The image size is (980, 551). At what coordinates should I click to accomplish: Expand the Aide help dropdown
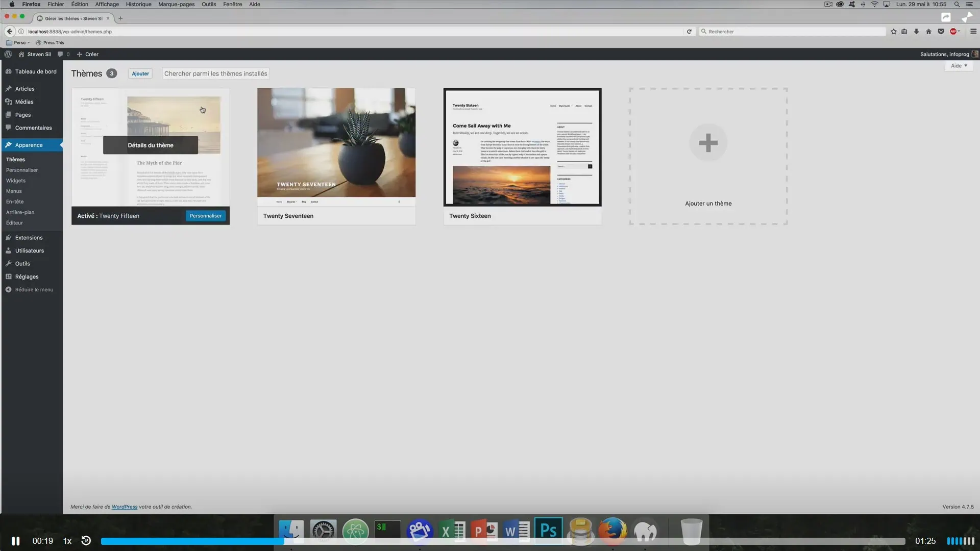point(959,66)
